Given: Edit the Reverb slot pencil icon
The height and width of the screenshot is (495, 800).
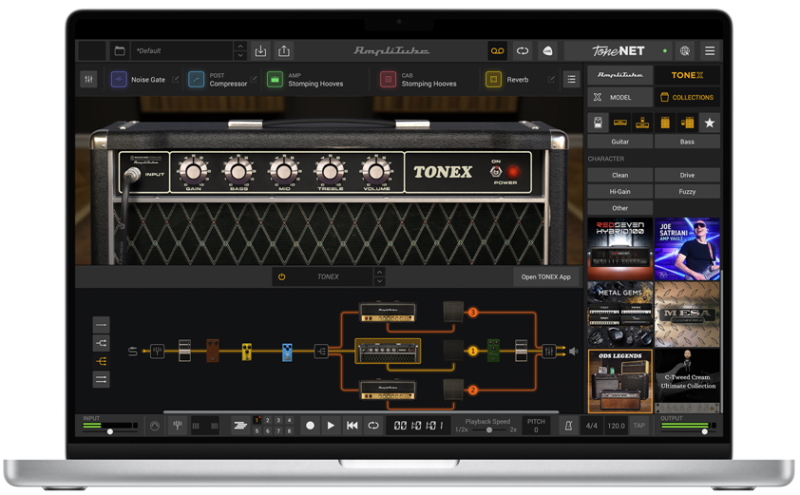Looking at the screenshot, I should click(551, 79).
